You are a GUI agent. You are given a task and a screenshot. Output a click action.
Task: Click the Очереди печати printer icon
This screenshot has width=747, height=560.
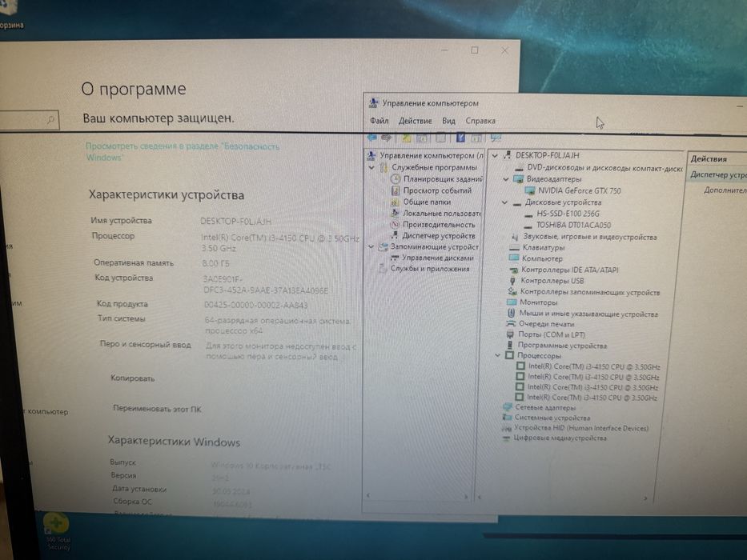(x=510, y=324)
